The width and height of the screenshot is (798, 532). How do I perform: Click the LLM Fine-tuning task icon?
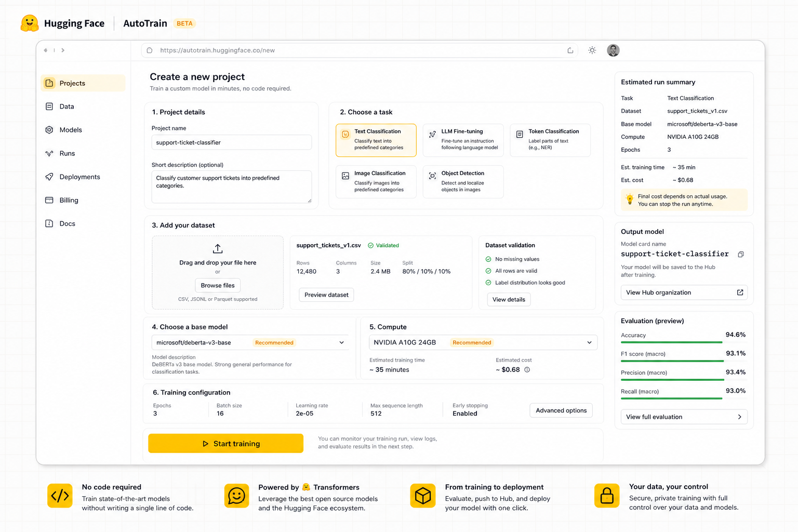pos(432,134)
